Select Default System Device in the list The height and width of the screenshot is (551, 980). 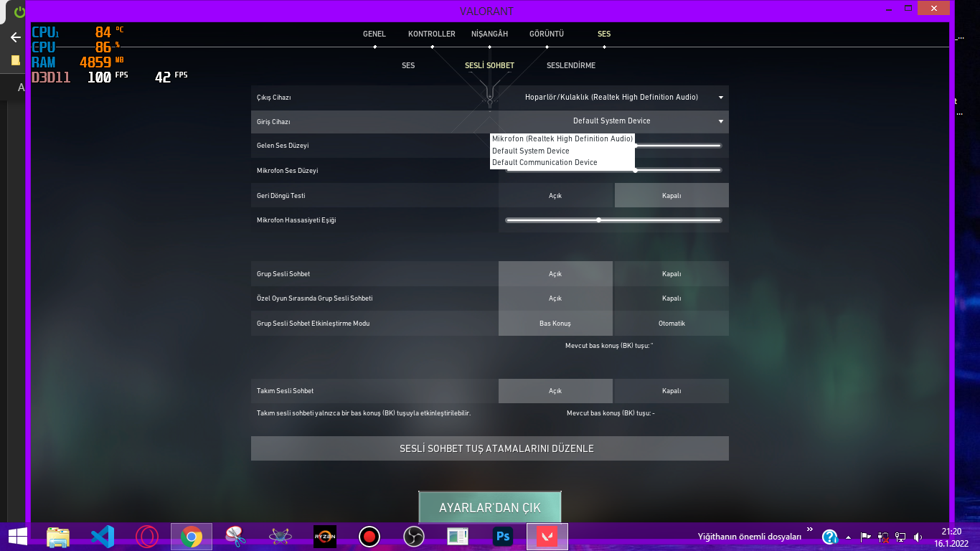coord(562,151)
